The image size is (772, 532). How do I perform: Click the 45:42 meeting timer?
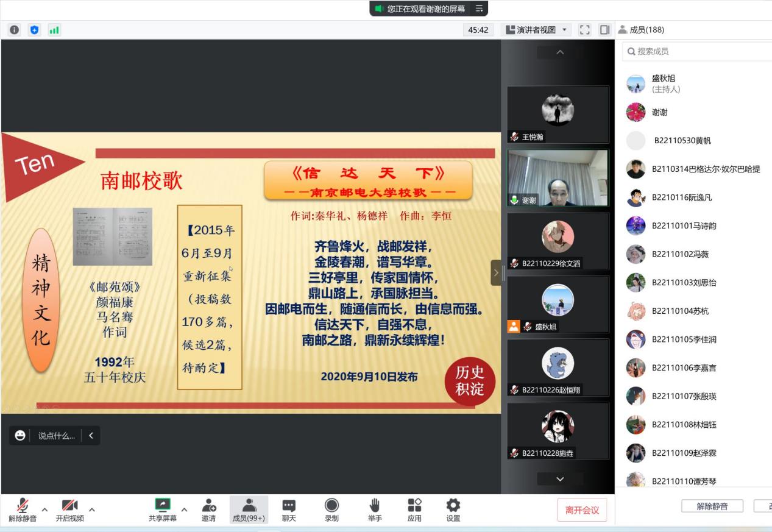click(x=478, y=30)
